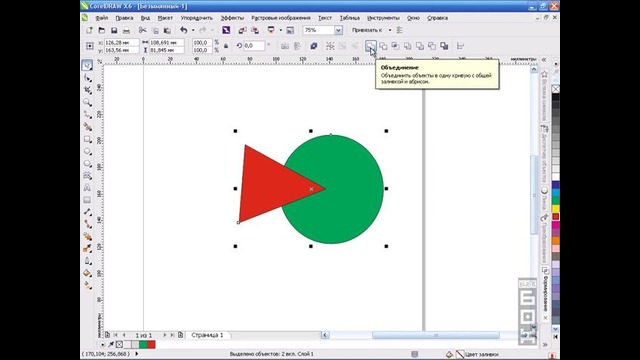Open the Макет menu

pyautogui.click(x=165, y=18)
